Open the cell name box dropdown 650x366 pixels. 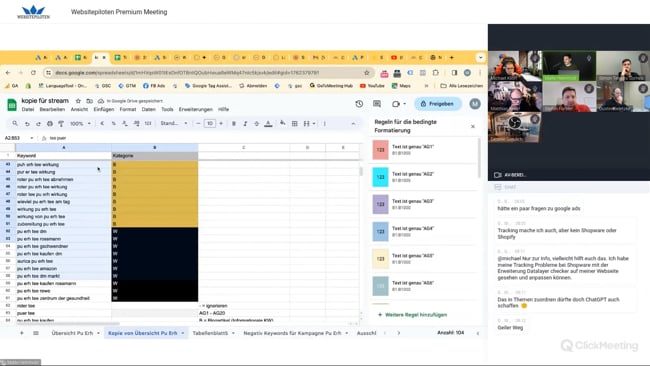pyautogui.click(x=32, y=138)
